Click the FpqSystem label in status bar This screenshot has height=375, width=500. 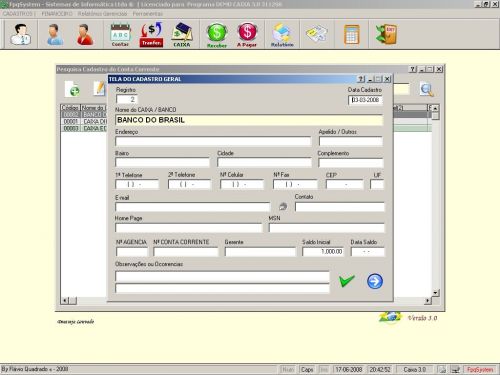click(480, 369)
